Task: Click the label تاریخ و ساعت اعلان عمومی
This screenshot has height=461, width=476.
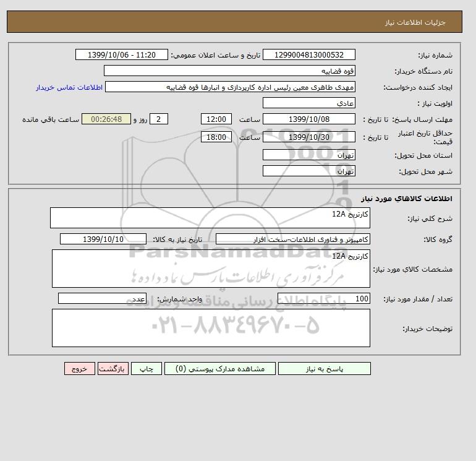Action: point(216,55)
